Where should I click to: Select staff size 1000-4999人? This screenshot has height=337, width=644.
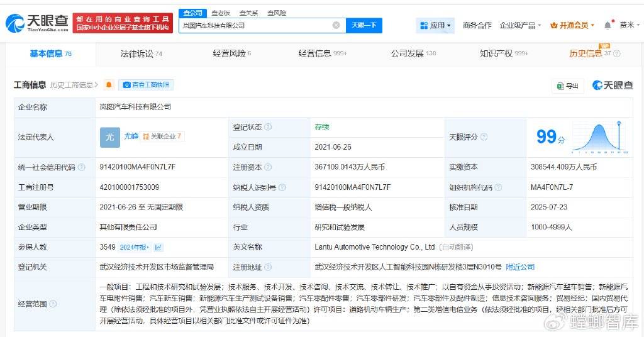click(551, 227)
